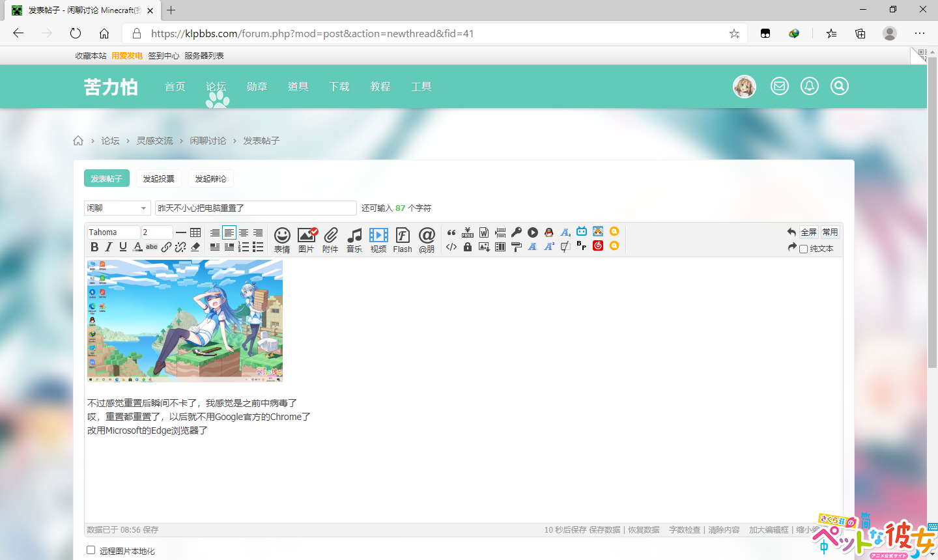The image size is (938, 560).
Task: Open the Tahoma font dropdown
Action: click(x=113, y=232)
